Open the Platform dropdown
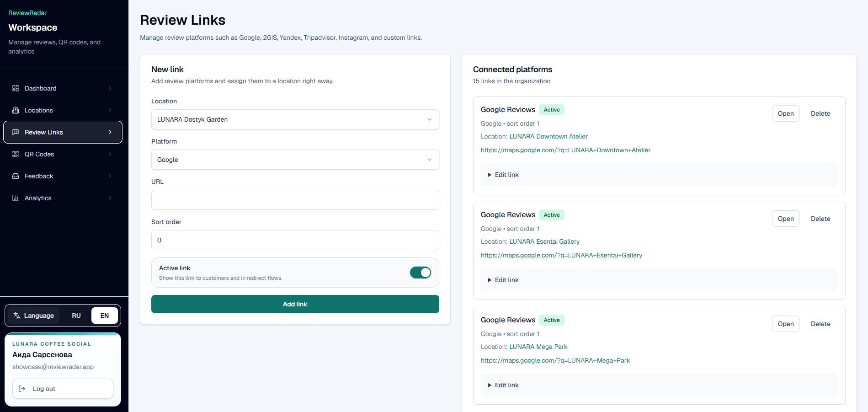This screenshot has height=412, width=868. click(x=295, y=160)
